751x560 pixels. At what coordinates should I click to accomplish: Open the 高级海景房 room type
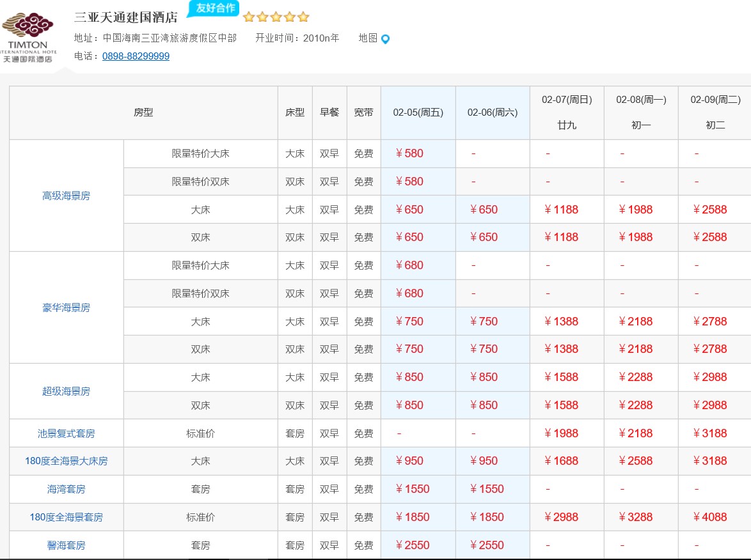pos(66,196)
